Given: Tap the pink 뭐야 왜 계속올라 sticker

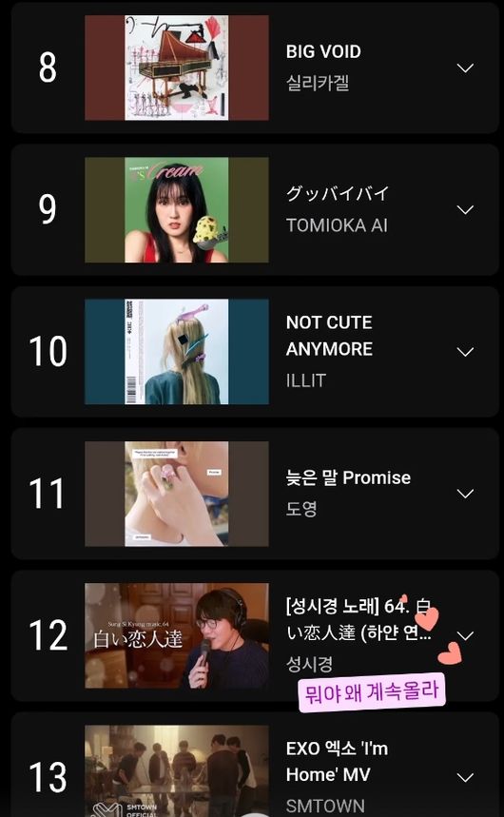Looking at the screenshot, I should pos(372,692).
